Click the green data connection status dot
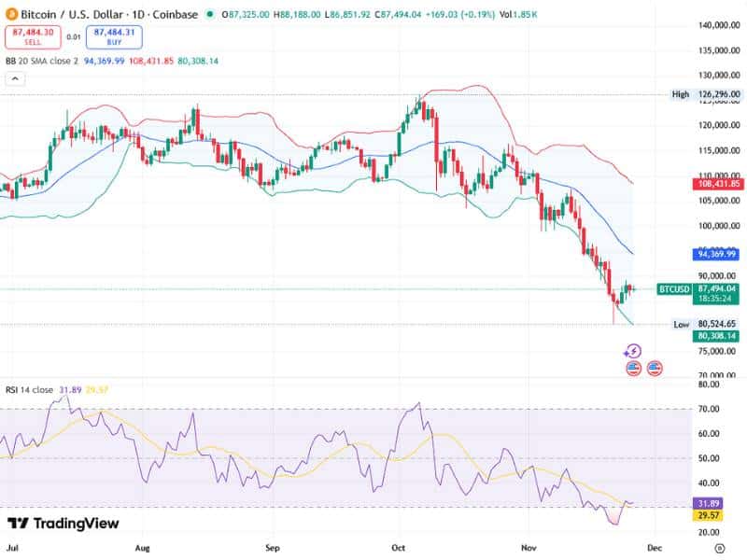Image resolution: width=747 pixels, height=560 pixels. tap(211, 13)
